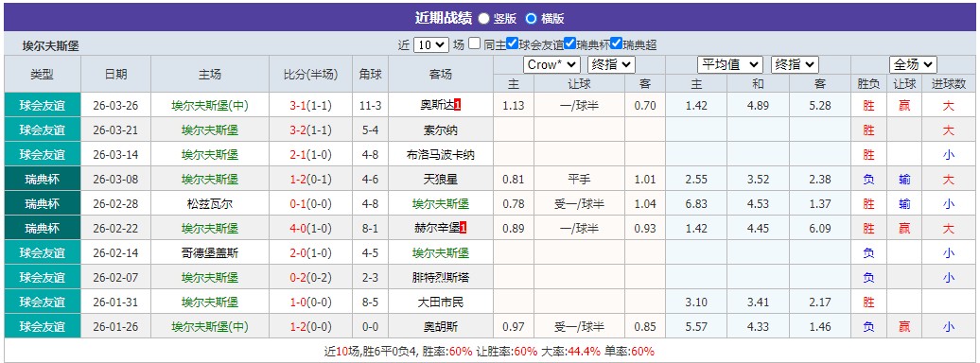Click the score 0-1(0-0)
The width and height of the screenshot is (980, 363).
point(310,203)
